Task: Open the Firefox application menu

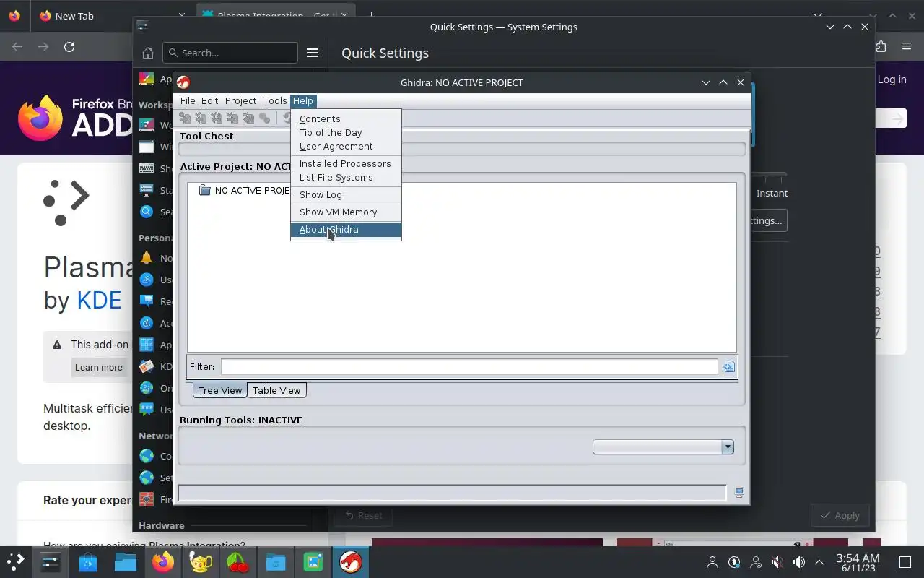Action: click(907, 46)
